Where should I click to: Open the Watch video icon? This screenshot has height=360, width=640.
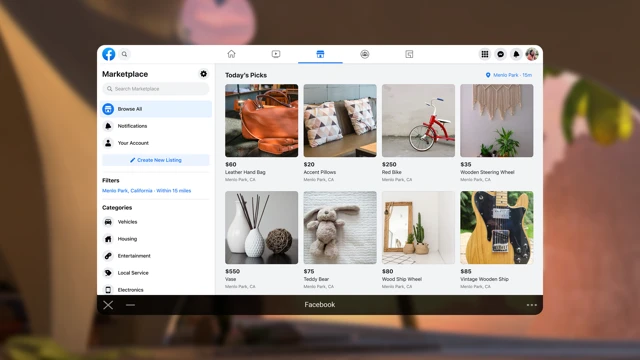276,54
